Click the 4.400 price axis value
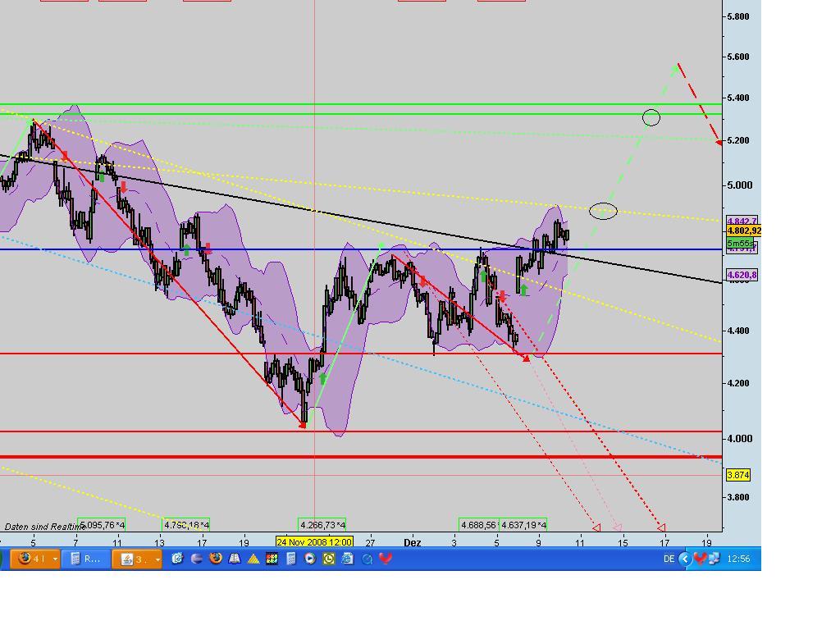 click(738, 331)
